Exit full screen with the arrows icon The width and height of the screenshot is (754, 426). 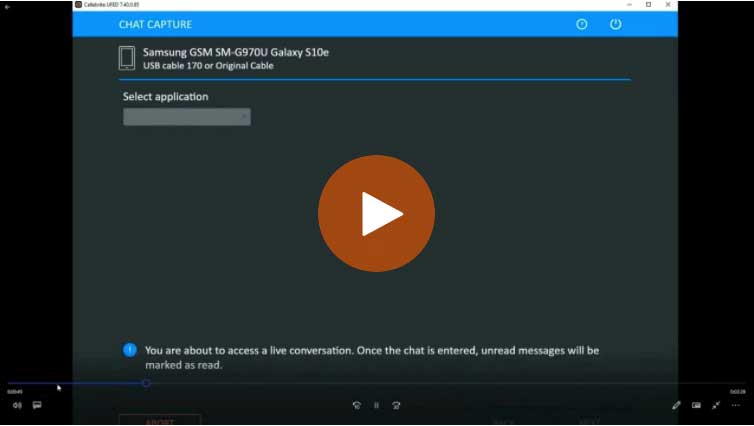716,405
